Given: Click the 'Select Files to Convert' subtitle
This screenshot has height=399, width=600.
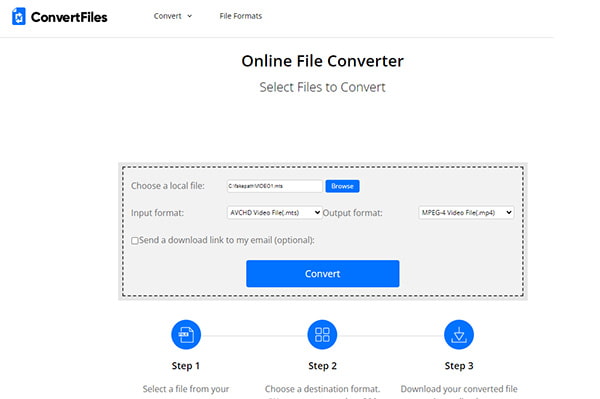Looking at the screenshot, I should (x=323, y=87).
